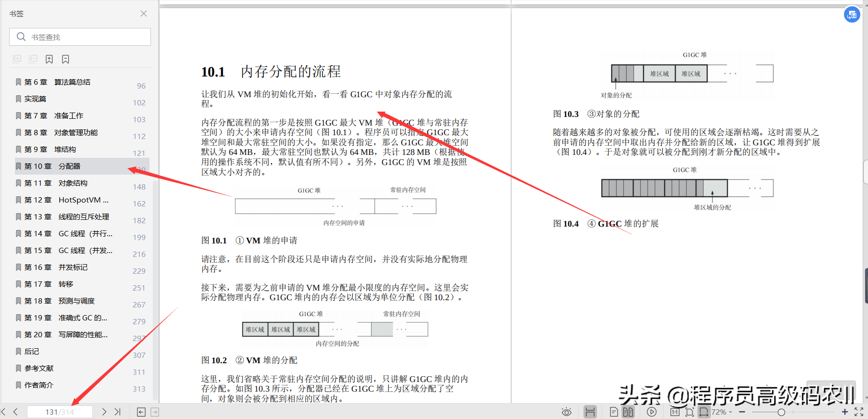Open bookmark 第 13 章 线程的互斥处理
The image size is (868, 419).
tap(67, 217)
